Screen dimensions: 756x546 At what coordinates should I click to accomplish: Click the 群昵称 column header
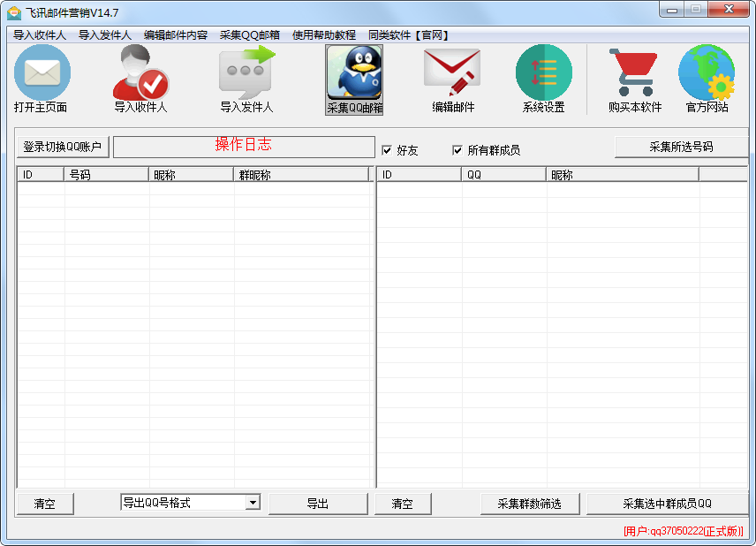pos(300,175)
